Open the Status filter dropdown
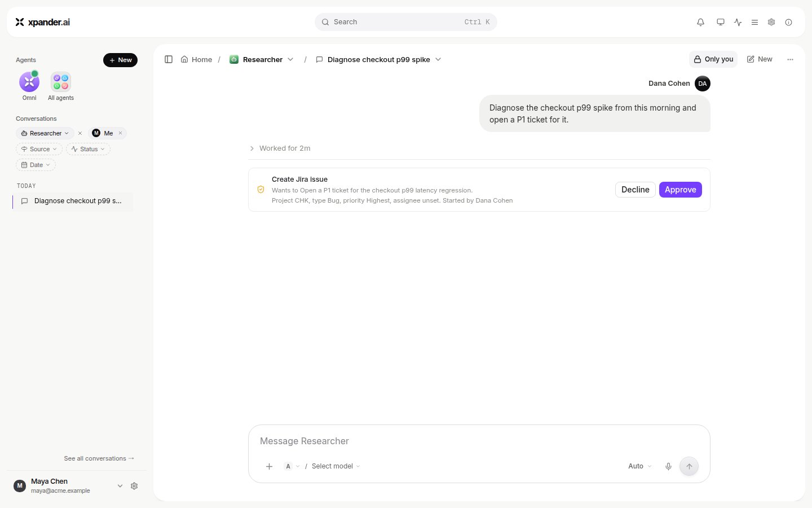The image size is (812, 508). [x=88, y=149]
